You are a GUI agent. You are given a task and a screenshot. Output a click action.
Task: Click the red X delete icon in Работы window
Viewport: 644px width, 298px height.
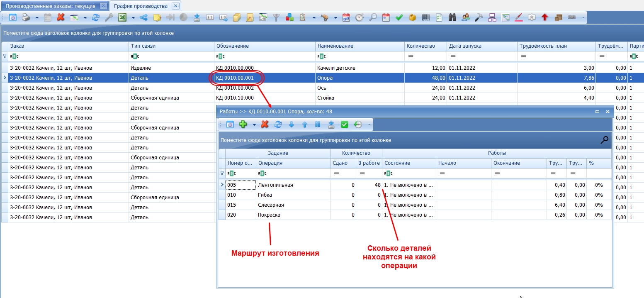coord(265,124)
